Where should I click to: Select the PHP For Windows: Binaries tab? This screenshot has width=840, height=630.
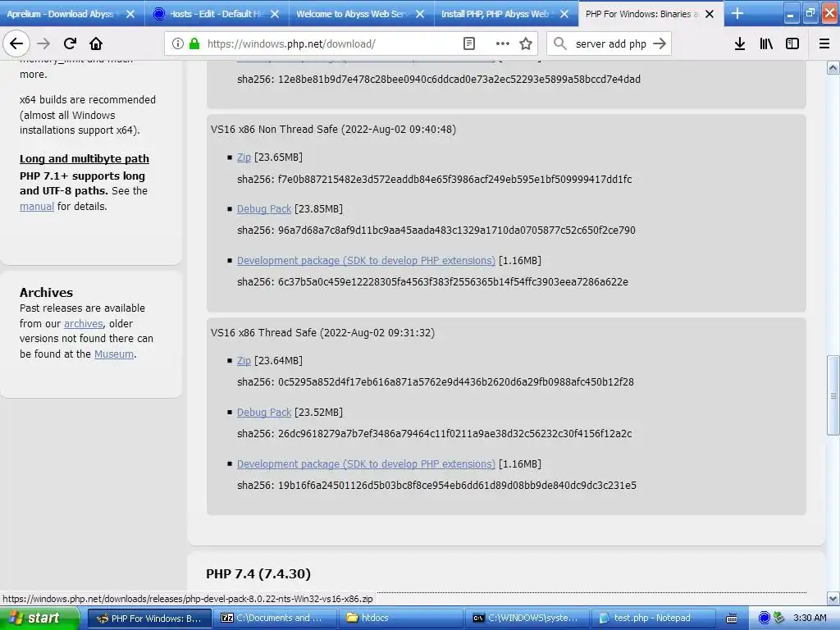pos(651,14)
